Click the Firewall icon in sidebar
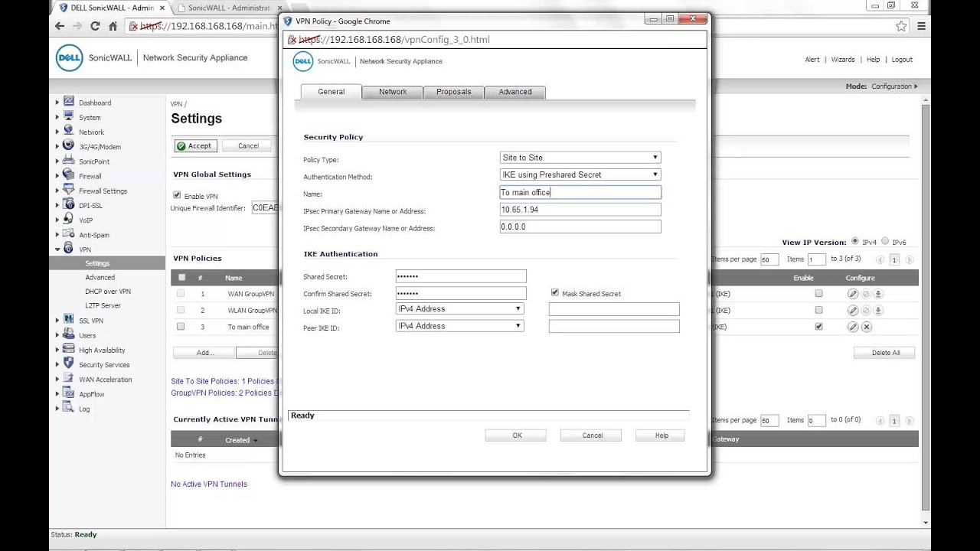Screen dimensions: 980x551 point(69,175)
